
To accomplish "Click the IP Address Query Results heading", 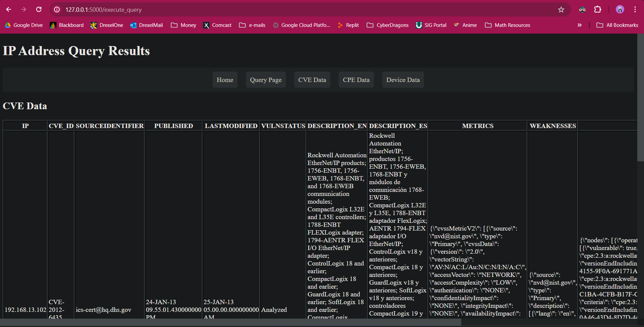I will click(76, 51).
